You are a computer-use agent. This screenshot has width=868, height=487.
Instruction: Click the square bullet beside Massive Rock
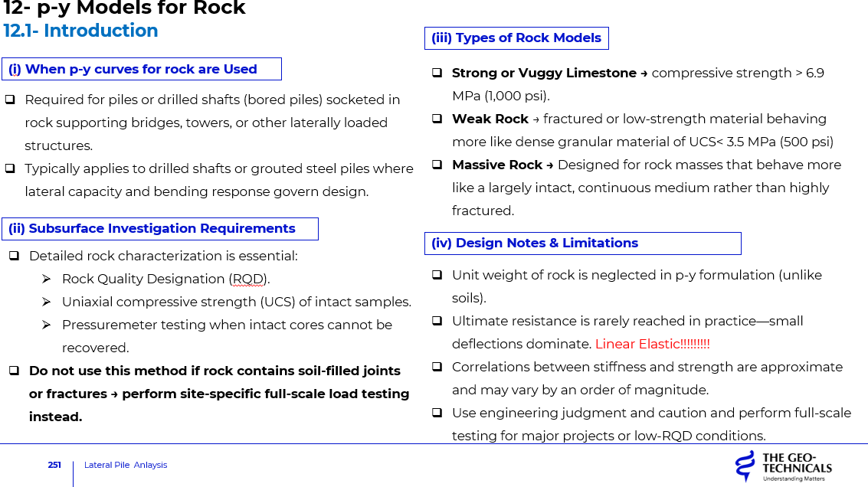pyautogui.click(x=436, y=165)
